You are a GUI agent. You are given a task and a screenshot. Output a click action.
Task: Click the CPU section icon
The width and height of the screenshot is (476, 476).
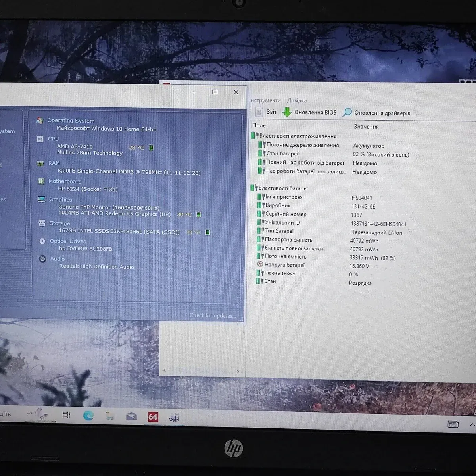(40, 139)
